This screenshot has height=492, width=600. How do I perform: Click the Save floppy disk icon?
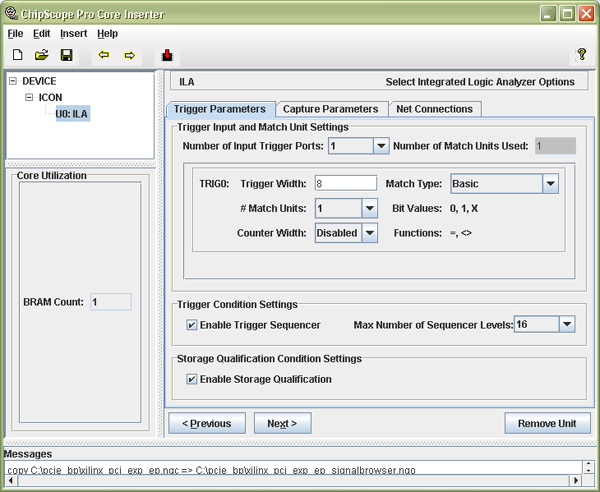pos(66,55)
